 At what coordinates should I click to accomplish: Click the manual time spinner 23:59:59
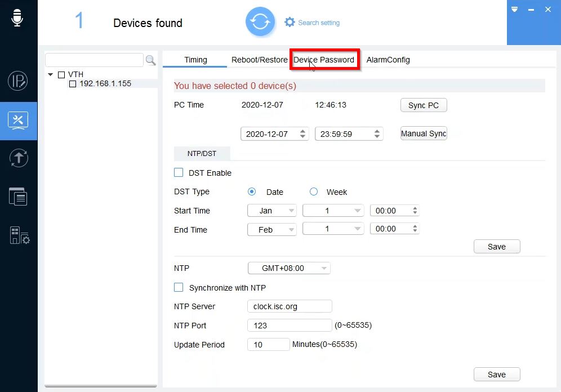click(349, 134)
